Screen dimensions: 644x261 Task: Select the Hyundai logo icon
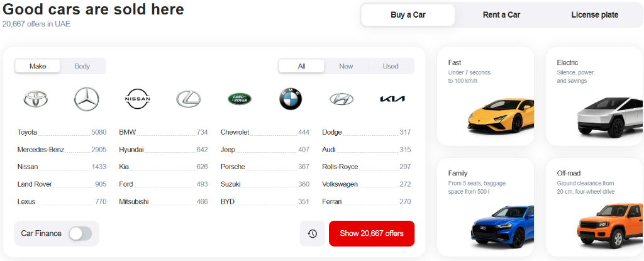click(341, 99)
